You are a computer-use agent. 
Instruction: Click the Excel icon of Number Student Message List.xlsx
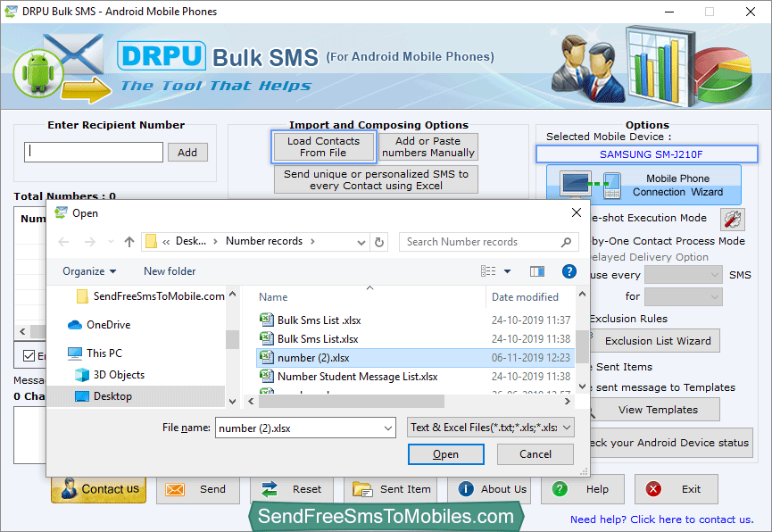coord(266,376)
